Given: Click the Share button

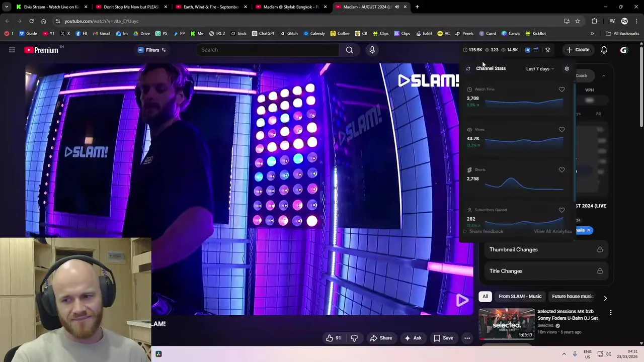Looking at the screenshot, I should [381, 338].
